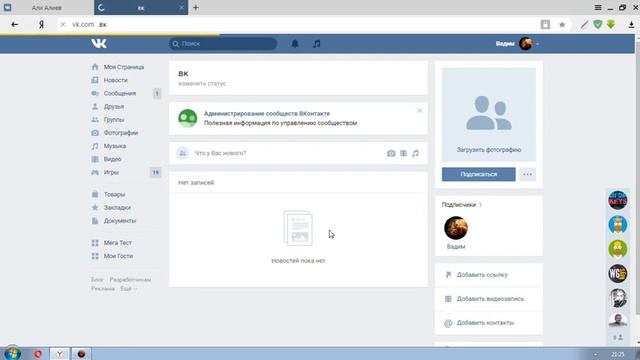Open the WG chat avatar in right sidebar
Viewport: 640px width, 360px height.
tap(618, 273)
